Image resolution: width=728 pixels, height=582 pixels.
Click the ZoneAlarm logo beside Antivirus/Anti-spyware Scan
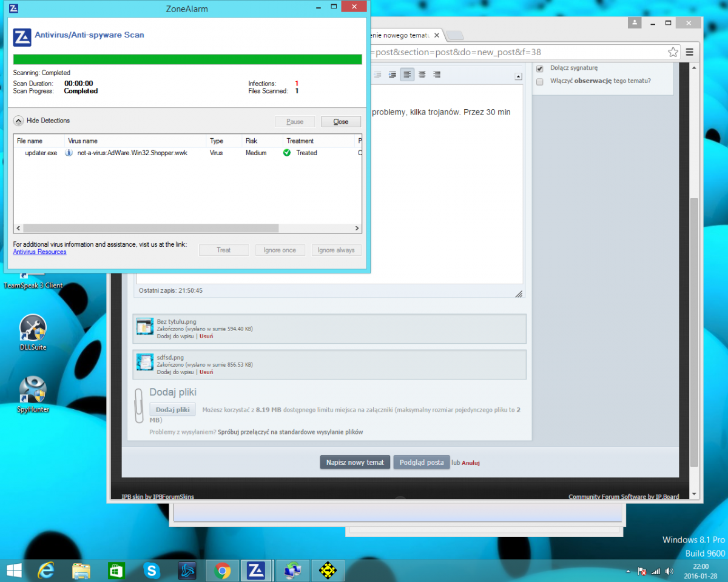click(x=22, y=37)
